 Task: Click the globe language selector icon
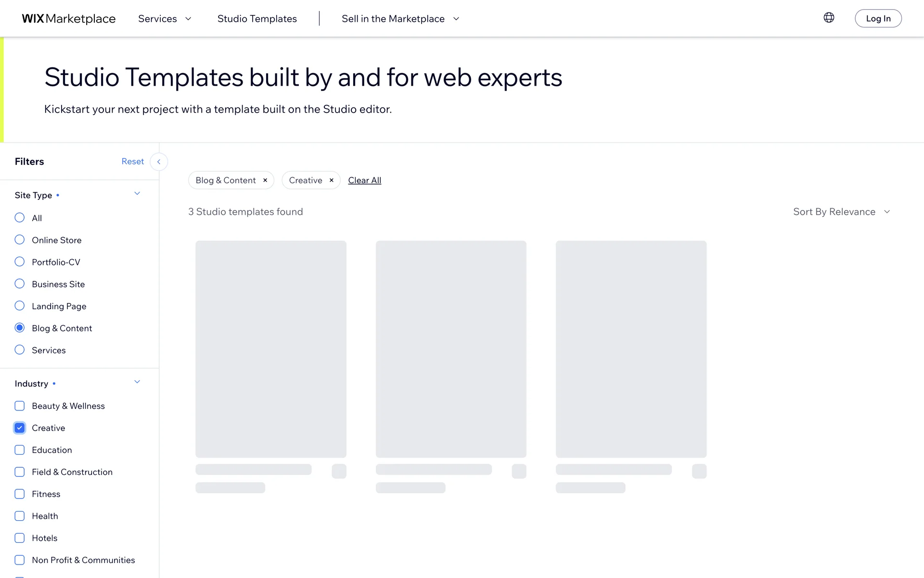point(829,18)
